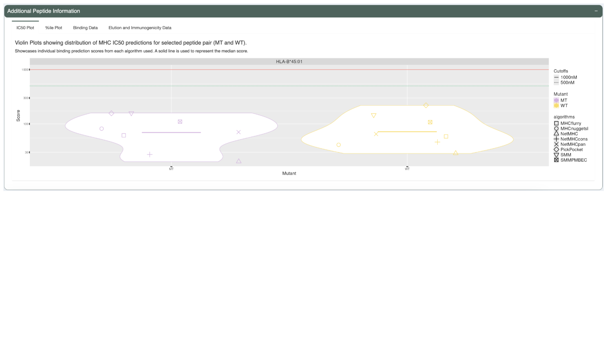The width and height of the screenshot is (607, 364).
Task: Click the purple MT color swatch in legend
Action: point(556,100)
